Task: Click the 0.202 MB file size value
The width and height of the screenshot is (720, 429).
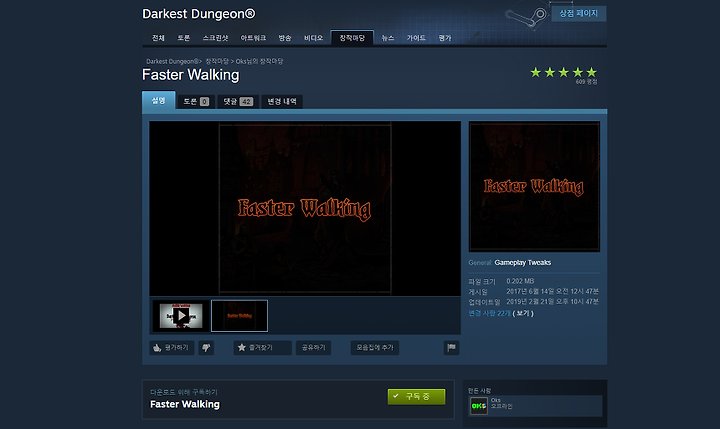Action: pyautogui.click(x=520, y=281)
